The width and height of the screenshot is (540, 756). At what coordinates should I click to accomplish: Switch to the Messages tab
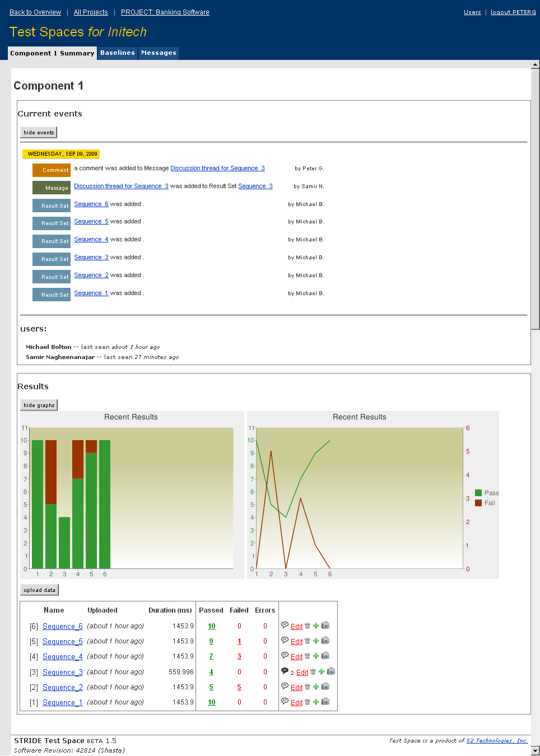point(159,53)
